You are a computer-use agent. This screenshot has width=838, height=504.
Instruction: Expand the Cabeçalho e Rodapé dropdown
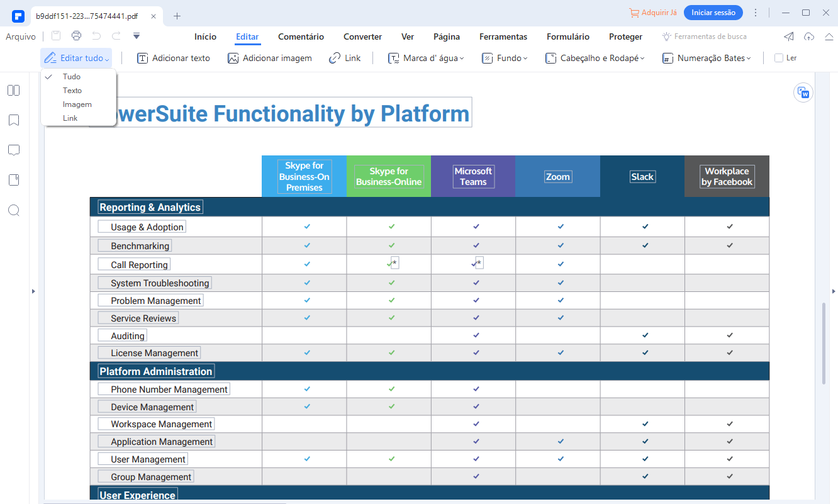point(595,58)
